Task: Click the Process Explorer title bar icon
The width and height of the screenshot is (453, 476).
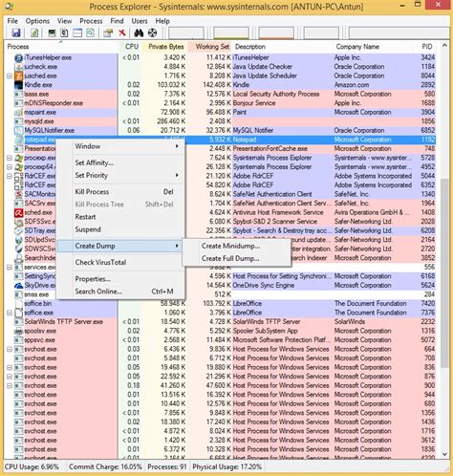Action: point(10,6)
